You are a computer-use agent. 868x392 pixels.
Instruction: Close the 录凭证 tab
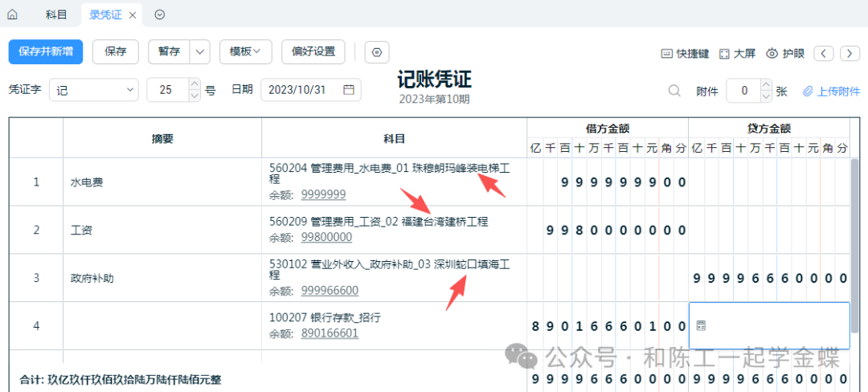click(133, 14)
